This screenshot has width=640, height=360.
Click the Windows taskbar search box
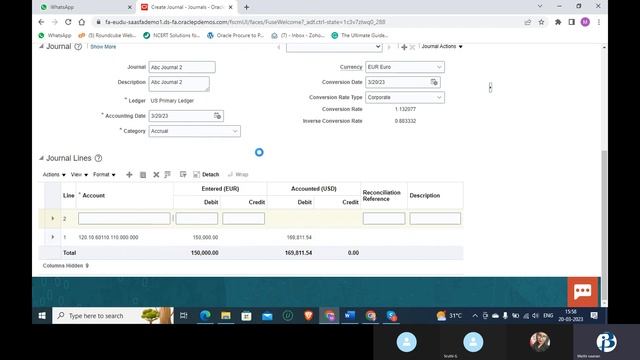coord(113,316)
